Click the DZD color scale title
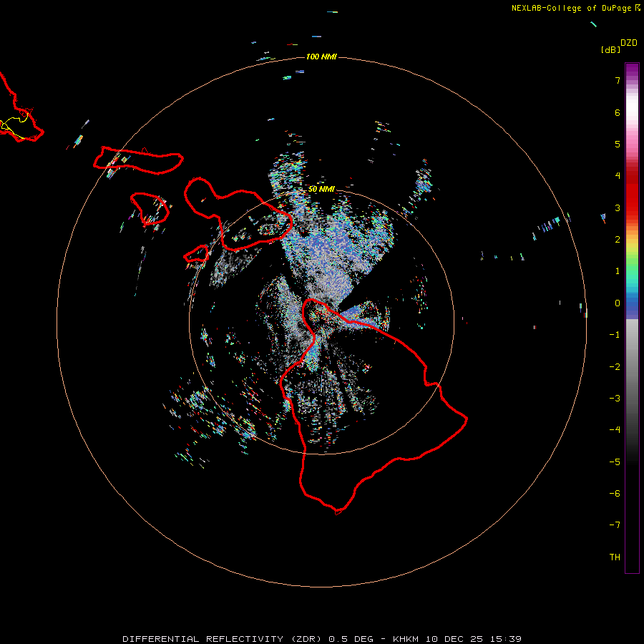The image size is (644, 644). pyautogui.click(x=629, y=43)
